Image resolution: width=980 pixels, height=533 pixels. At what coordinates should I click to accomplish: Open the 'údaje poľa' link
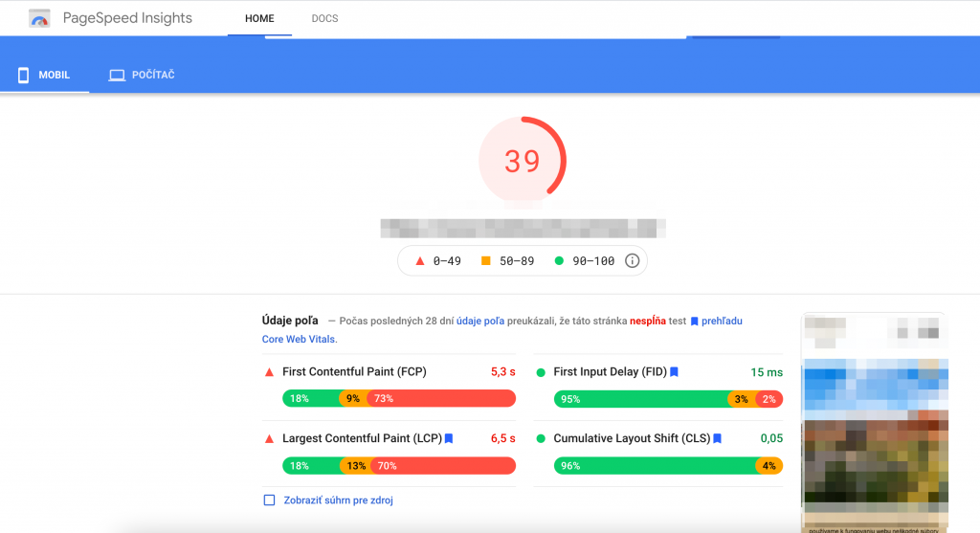tap(480, 322)
